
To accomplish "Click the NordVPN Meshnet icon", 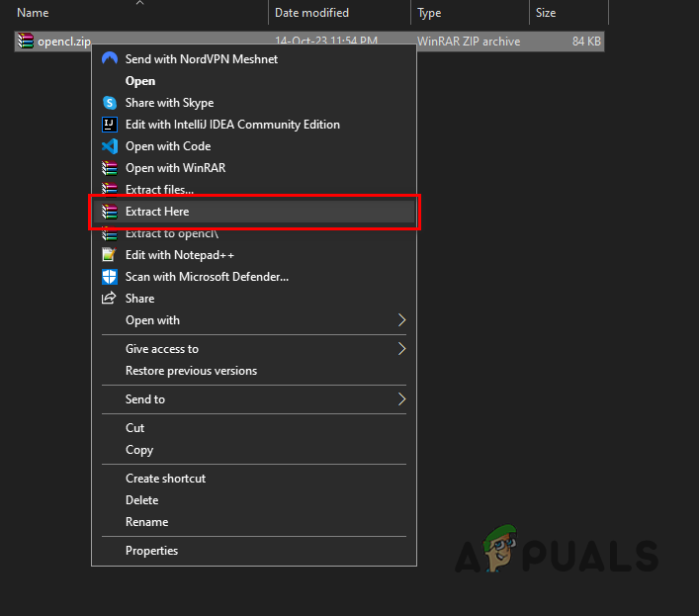I will tap(110, 59).
